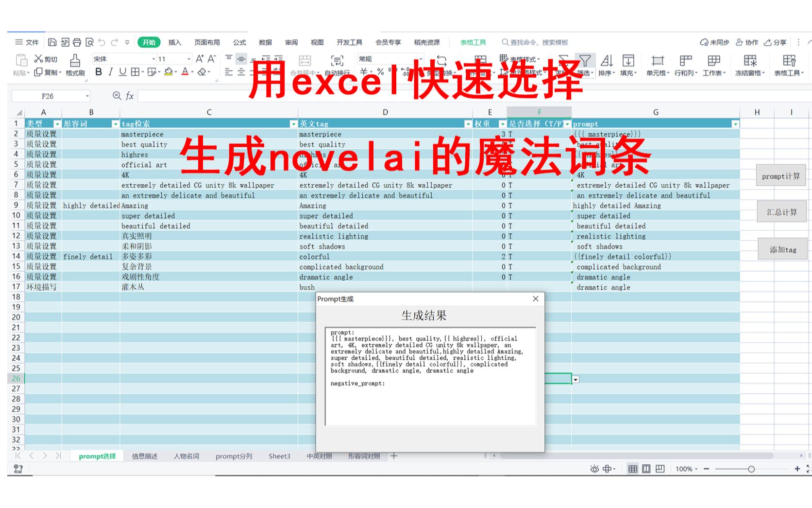Toggle Bold formatting
Screen dimensions: 812x508
click(99, 72)
